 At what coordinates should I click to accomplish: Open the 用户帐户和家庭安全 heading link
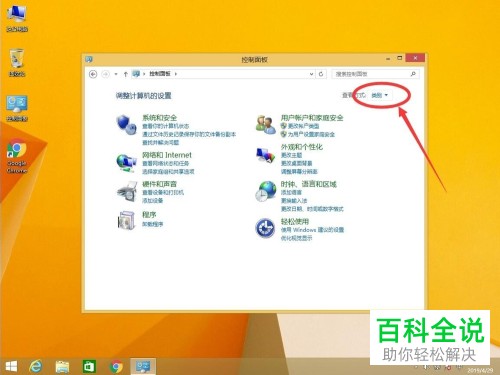click(x=312, y=118)
